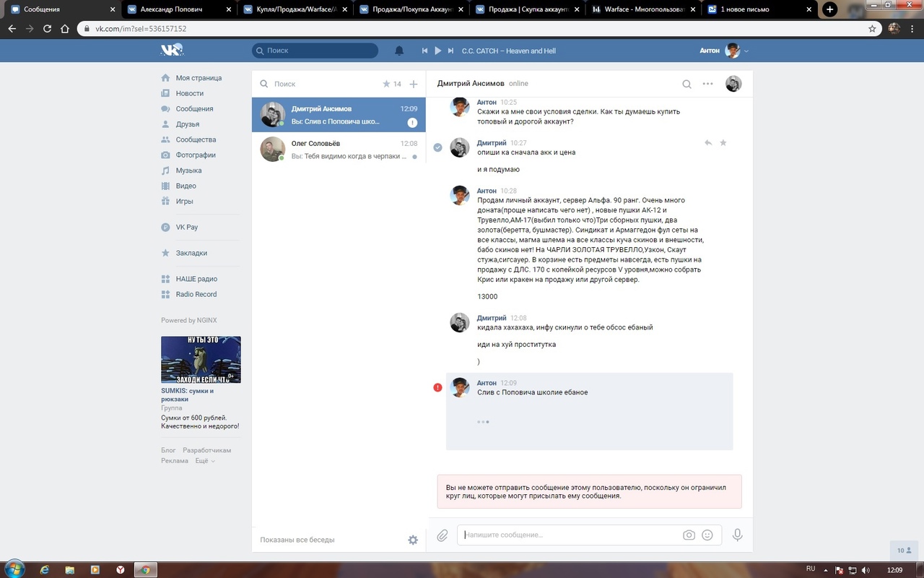Click the paperclip attach file icon
924x578 pixels.
[443, 535]
